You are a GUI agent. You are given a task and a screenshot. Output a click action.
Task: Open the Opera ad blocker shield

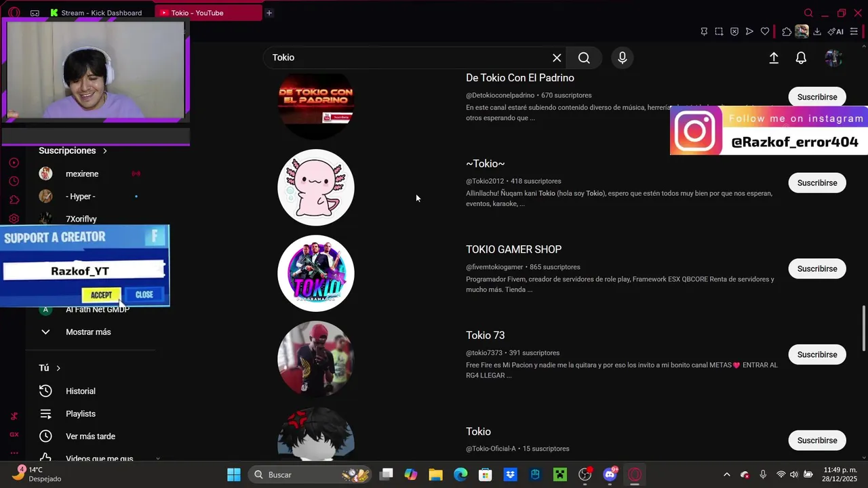pos(734,31)
